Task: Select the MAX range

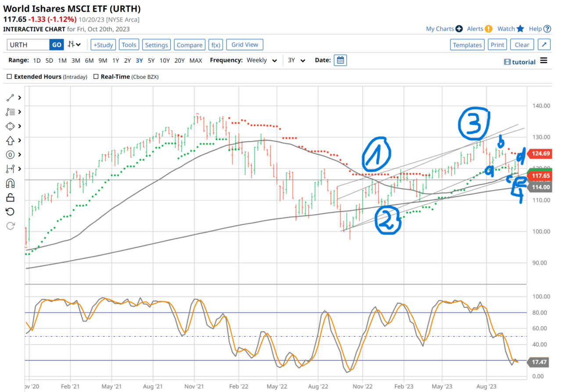Action: 196,61
